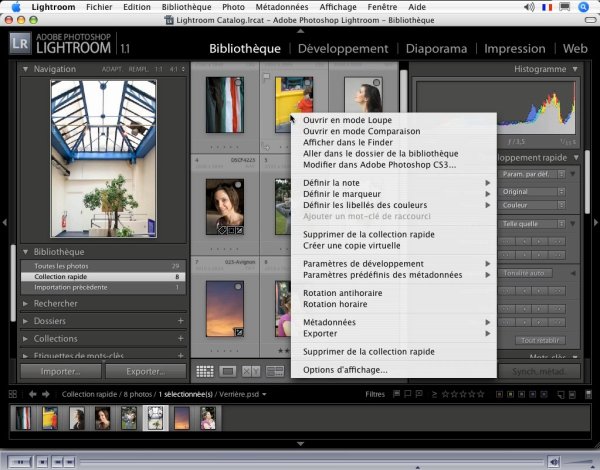The width and height of the screenshot is (600, 470).
Task: Filter by flagged photos icon
Action: point(397,393)
